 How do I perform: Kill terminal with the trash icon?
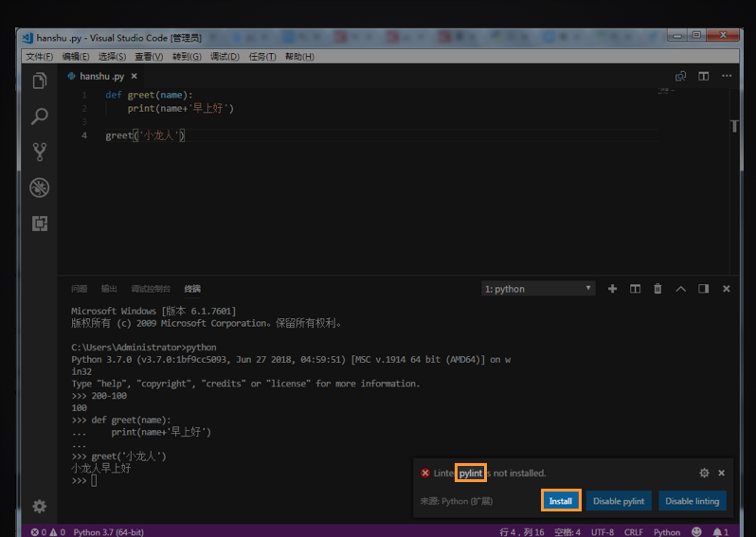(x=657, y=289)
